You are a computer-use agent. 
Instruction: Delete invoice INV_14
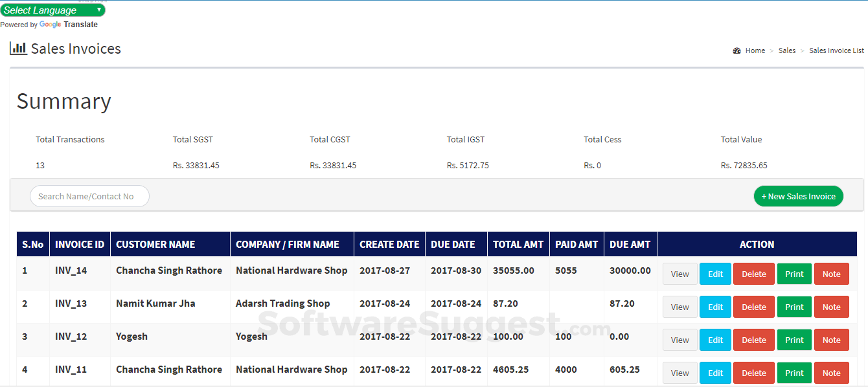753,274
